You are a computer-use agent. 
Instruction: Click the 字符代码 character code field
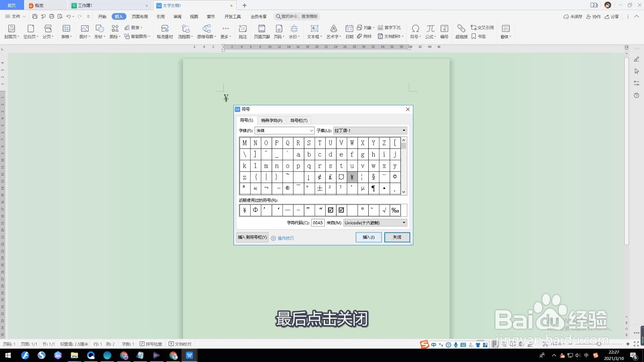318,223
